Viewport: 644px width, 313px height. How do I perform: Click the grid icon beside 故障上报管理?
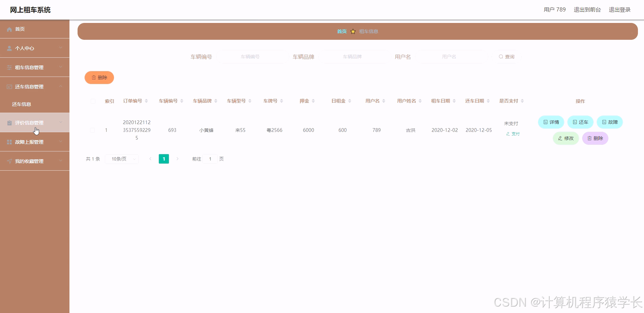[x=9, y=142]
